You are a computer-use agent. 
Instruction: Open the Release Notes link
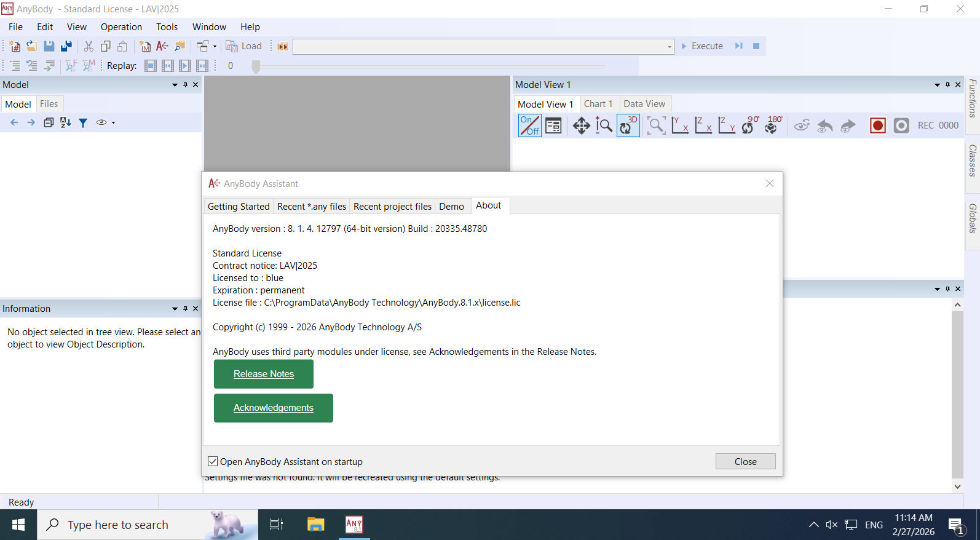[264, 374]
